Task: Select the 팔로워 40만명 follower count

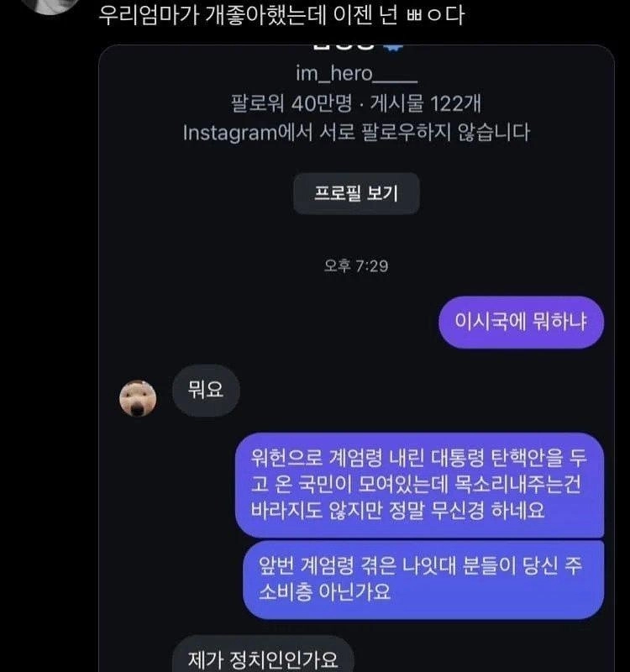Action: point(291,103)
